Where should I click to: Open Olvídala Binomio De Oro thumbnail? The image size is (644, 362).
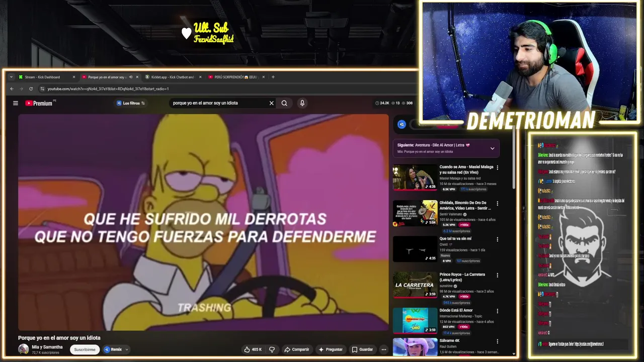[x=415, y=213]
